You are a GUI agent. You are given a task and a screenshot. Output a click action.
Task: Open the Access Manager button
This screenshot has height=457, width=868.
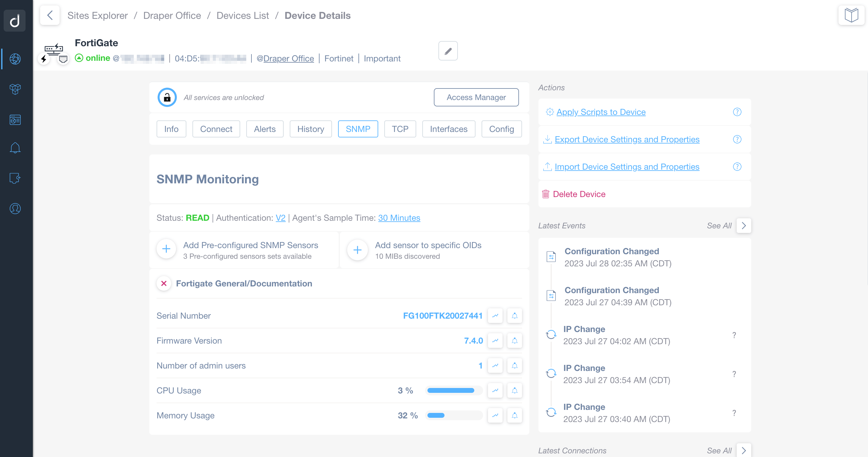476,97
